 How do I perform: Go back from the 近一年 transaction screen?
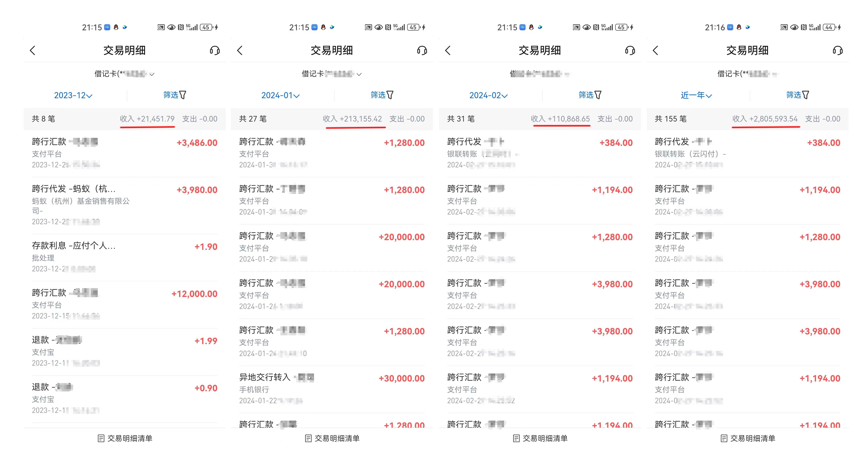(655, 50)
